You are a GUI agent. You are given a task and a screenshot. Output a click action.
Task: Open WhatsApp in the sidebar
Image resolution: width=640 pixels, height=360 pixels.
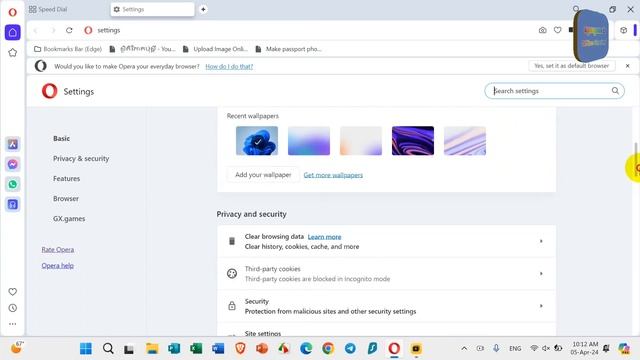pos(13,184)
